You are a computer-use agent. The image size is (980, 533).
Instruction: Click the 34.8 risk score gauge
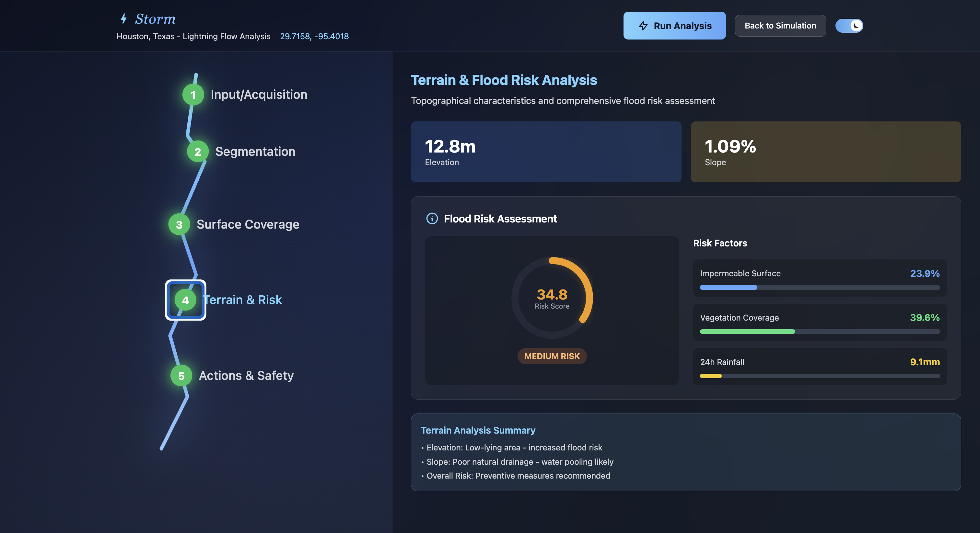[x=552, y=298]
